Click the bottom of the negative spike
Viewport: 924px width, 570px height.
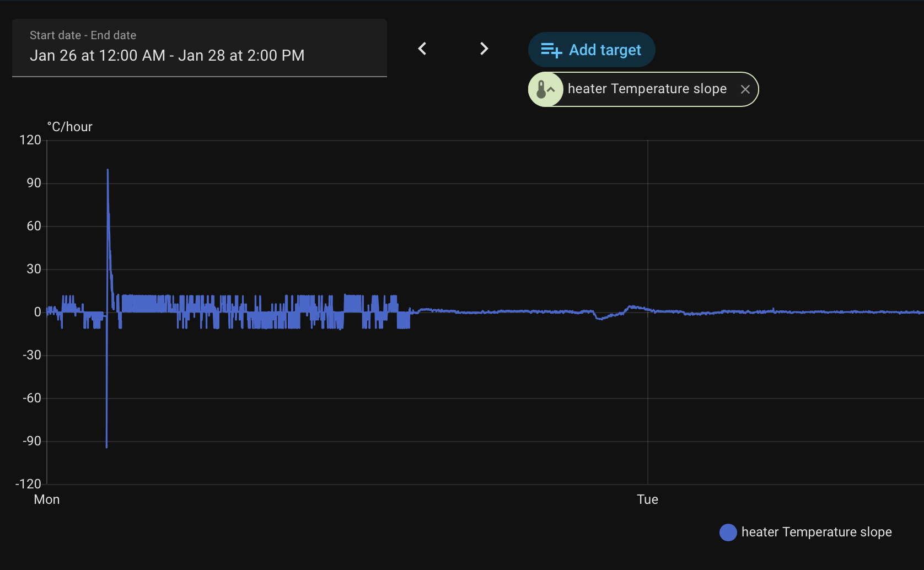click(x=106, y=446)
